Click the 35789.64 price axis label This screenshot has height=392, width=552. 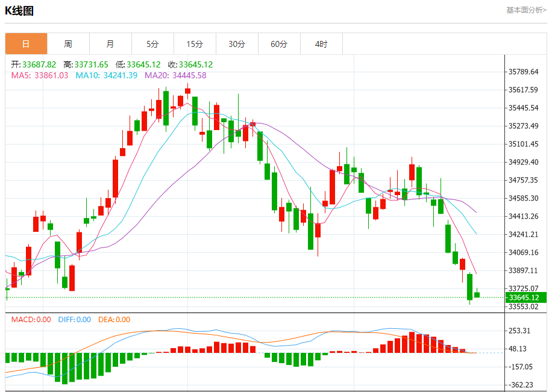pos(524,72)
